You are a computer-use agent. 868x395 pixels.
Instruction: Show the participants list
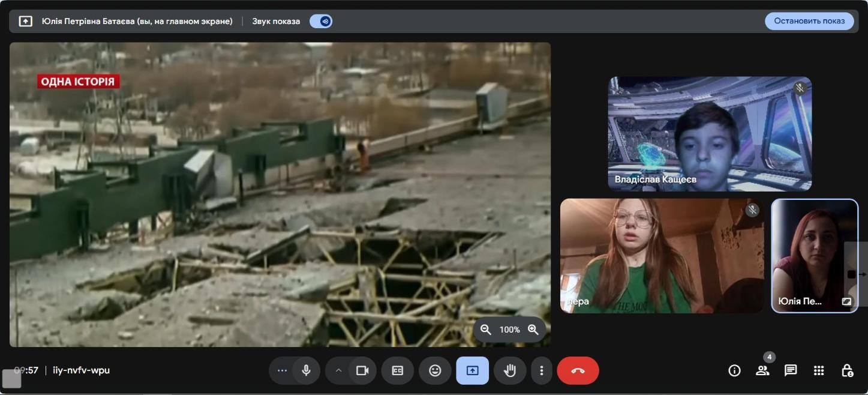click(x=762, y=370)
